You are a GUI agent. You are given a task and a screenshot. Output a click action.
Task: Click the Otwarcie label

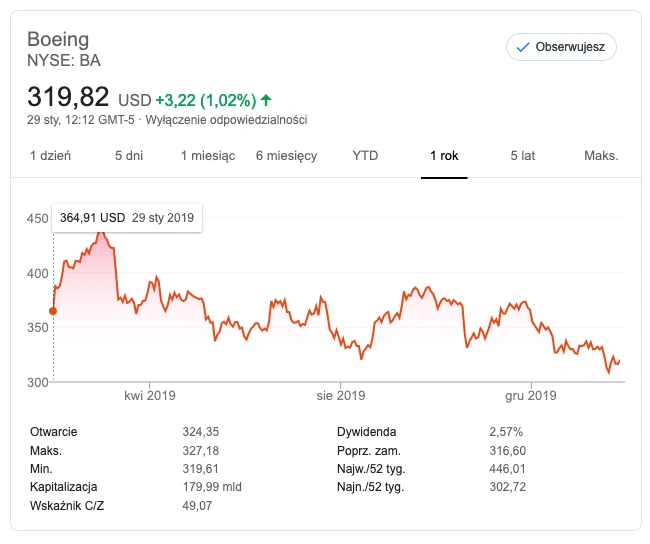(x=53, y=432)
